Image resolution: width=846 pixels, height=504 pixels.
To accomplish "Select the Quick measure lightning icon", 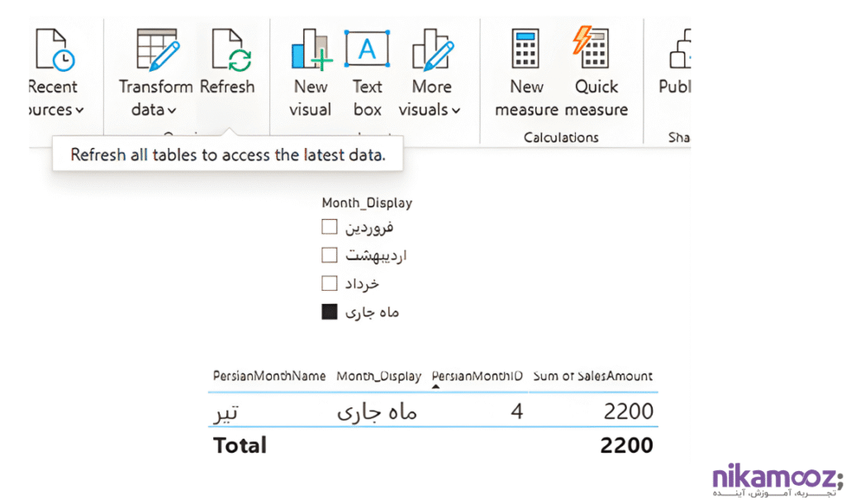I will [x=596, y=50].
